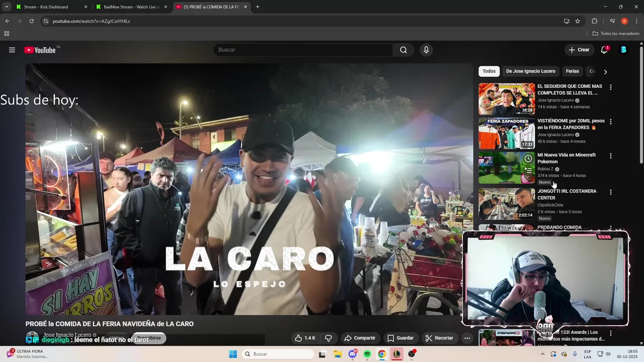644x362 pixels.
Task: Open Chrome three-dot menu
Action: point(636,21)
